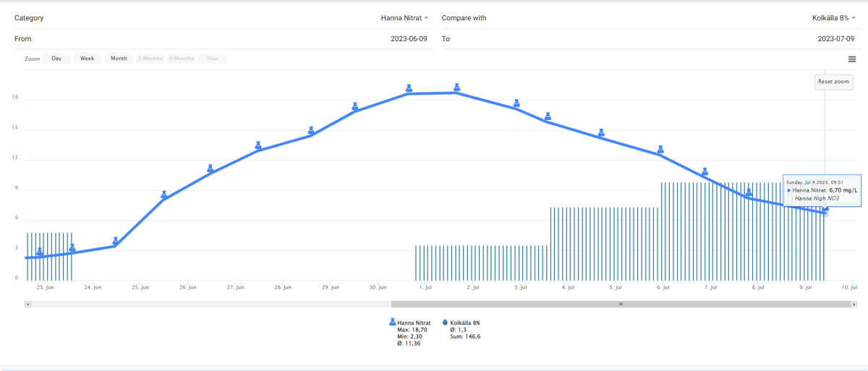Click the Kolkälla 8% droplet legend icon
This screenshot has height=371, width=868.
[x=445, y=323]
